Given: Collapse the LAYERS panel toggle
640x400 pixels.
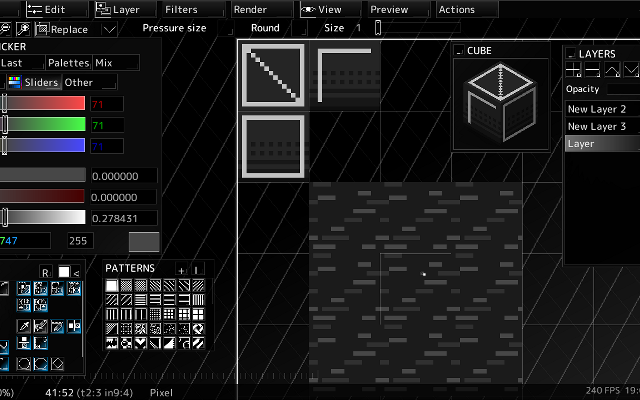Looking at the screenshot, I should [x=571, y=53].
